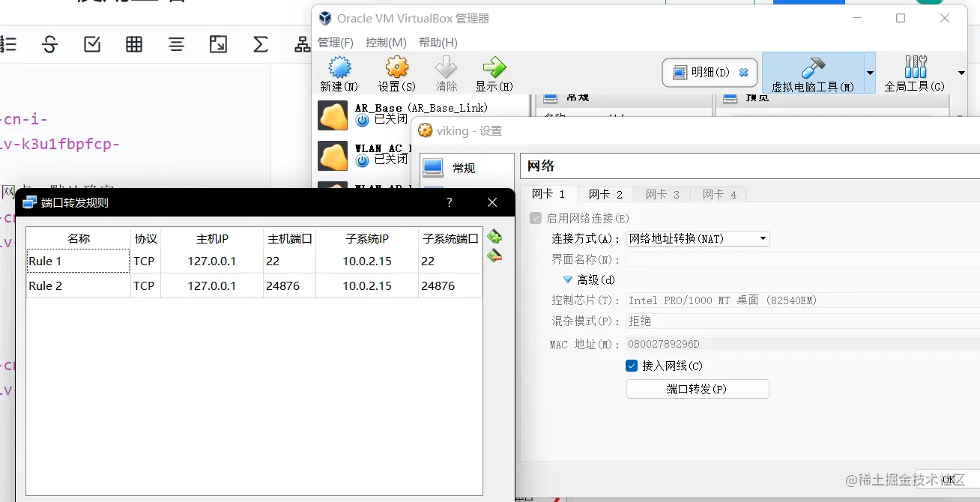Viewport: 980px width, 502px height.
Task: Open the Attached to (连接方式) NAT dropdown
Action: click(x=698, y=238)
